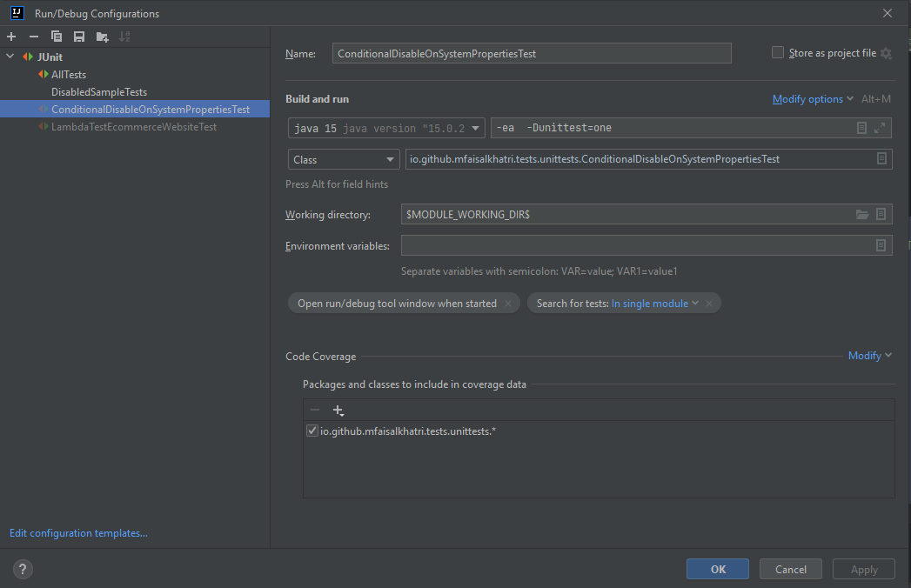Expand the VM options field editor

(880, 128)
